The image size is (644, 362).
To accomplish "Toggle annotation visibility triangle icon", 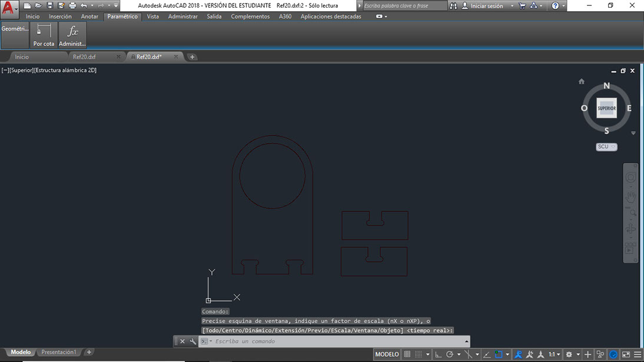I will (x=540, y=354).
